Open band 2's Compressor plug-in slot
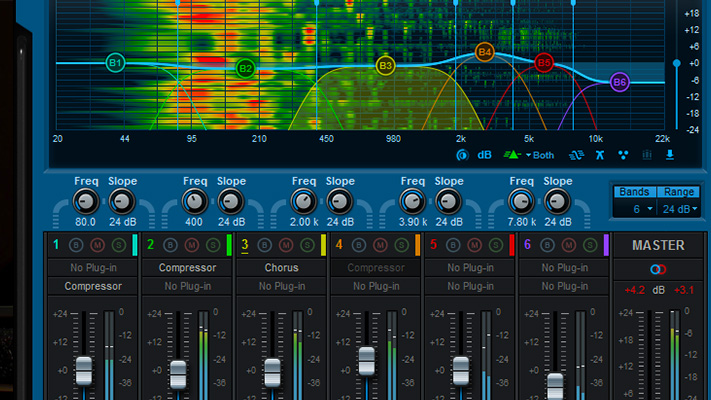The image size is (711, 400). pyautogui.click(x=186, y=268)
